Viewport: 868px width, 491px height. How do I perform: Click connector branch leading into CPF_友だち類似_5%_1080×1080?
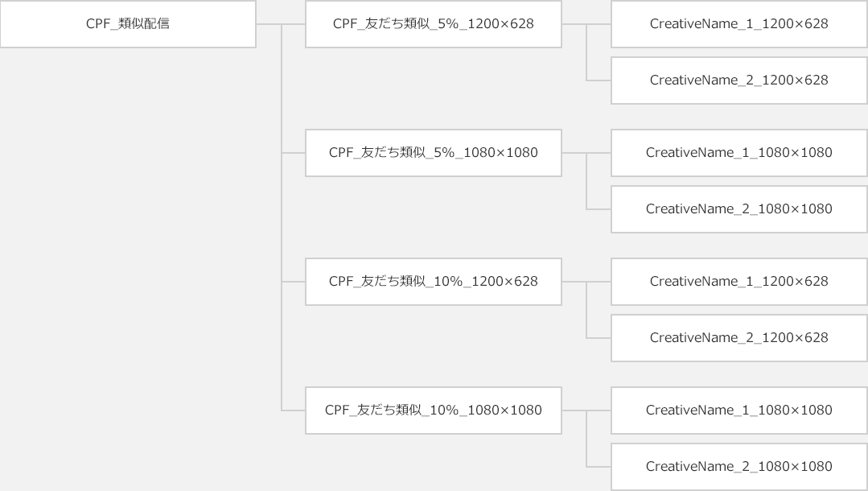(x=294, y=153)
